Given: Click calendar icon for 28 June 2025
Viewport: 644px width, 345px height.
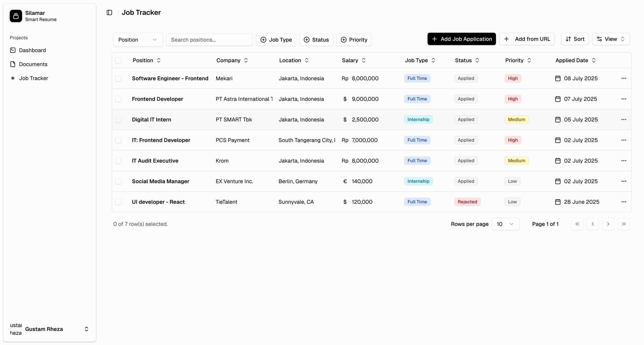Looking at the screenshot, I should point(558,202).
